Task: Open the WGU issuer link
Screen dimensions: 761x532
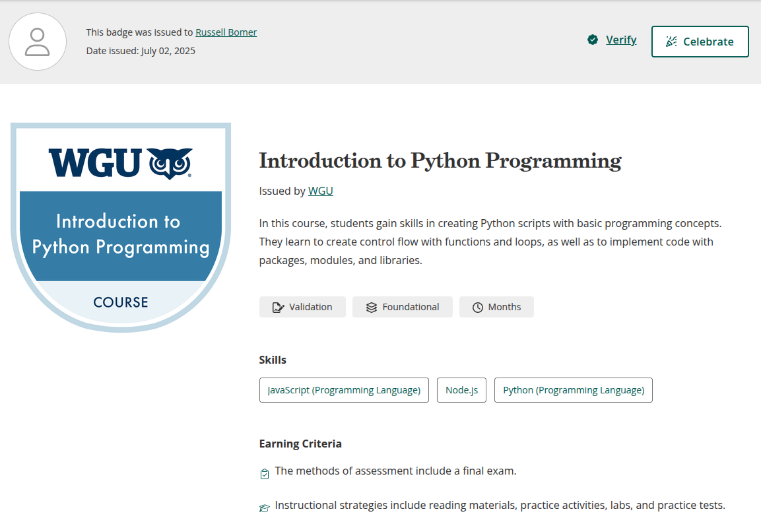Action: pos(320,191)
